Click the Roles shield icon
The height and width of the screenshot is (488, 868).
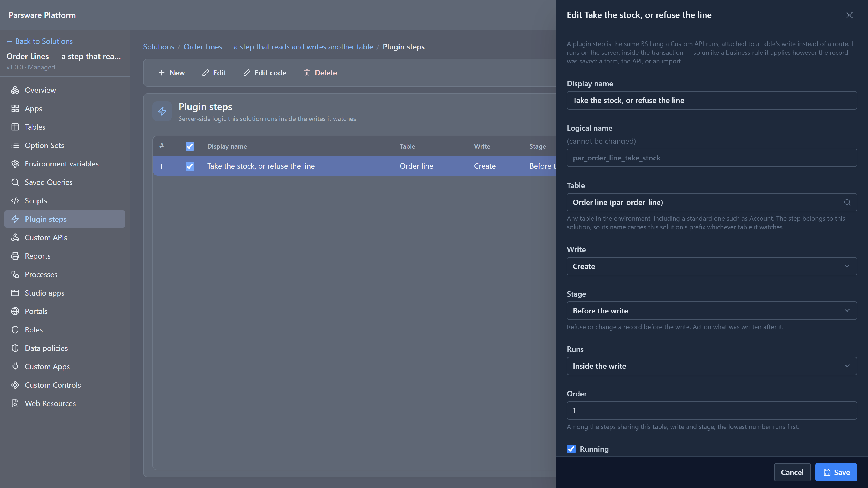coord(15,330)
